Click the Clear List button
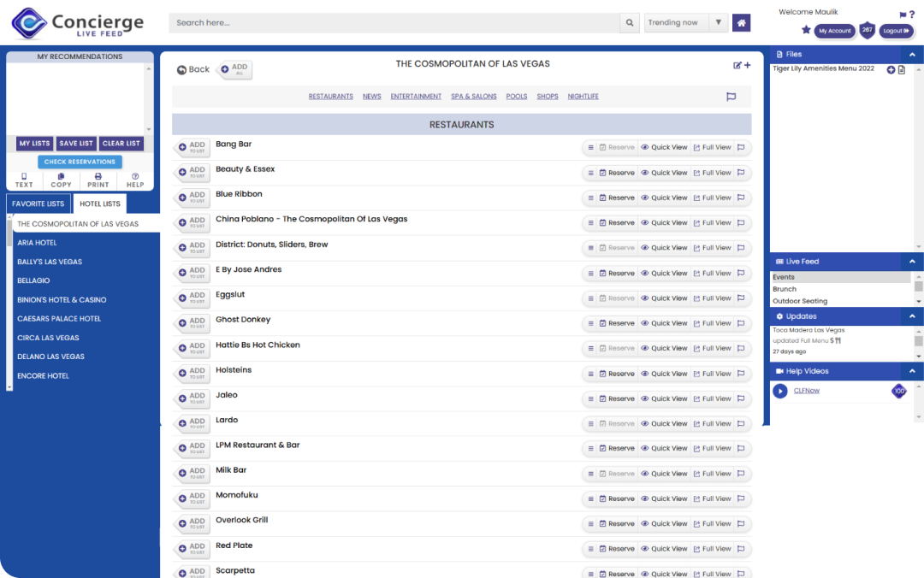The height and width of the screenshot is (578, 924). 121,143
